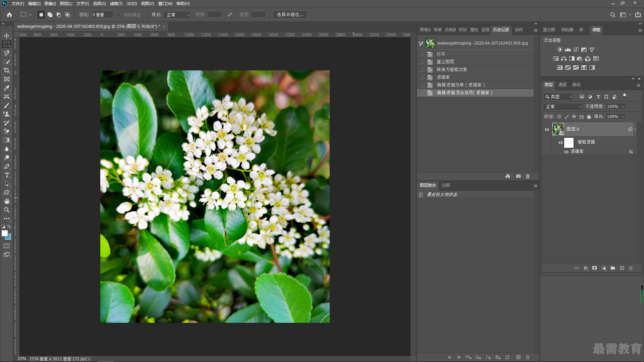
Task: Toggle history source box beside 建立图层
Action: click(421, 62)
